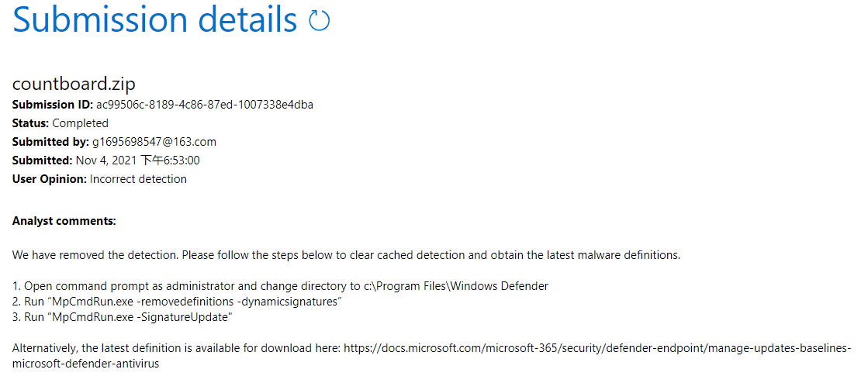
Task: Click the Submitted by label
Action: [48, 141]
